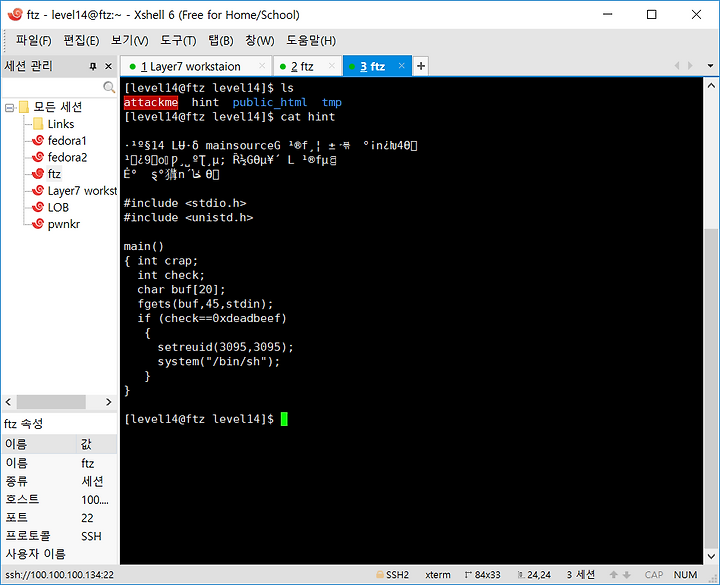Open the 편집(E) menu
The height and width of the screenshot is (585, 720).
(x=81, y=41)
